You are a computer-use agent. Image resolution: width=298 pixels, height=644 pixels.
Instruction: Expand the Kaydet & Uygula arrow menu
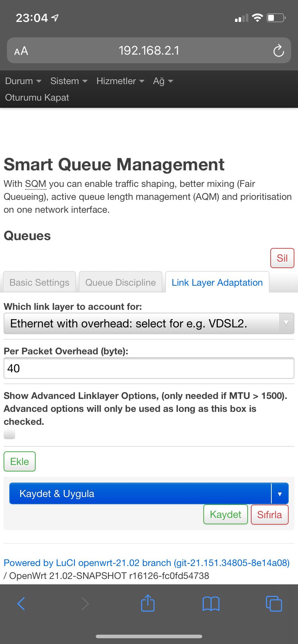280,494
